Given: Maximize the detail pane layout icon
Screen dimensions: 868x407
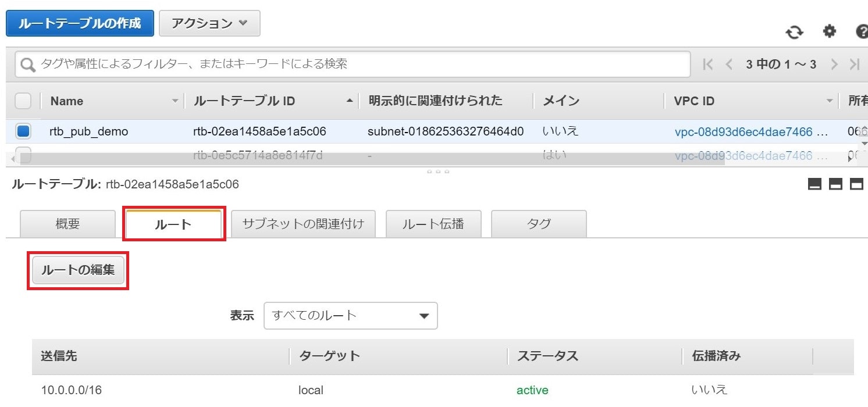Looking at the screenshot, I should 856,184.
